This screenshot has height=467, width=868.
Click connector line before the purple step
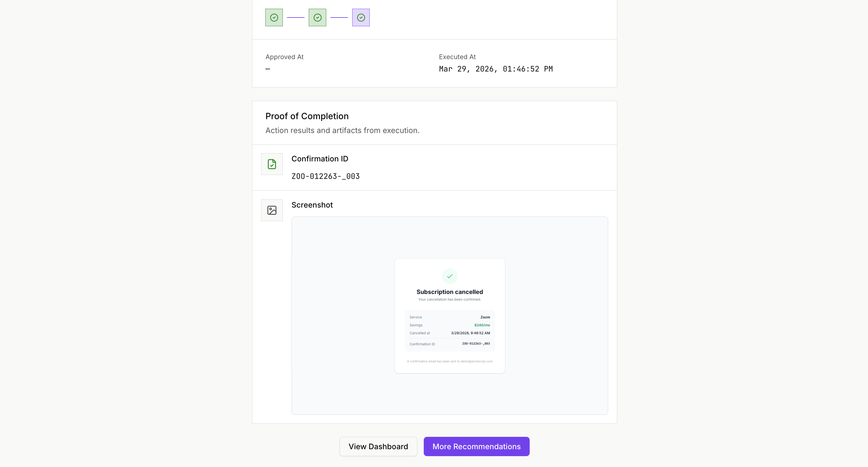pyautogui.click(x=339, y=17)
